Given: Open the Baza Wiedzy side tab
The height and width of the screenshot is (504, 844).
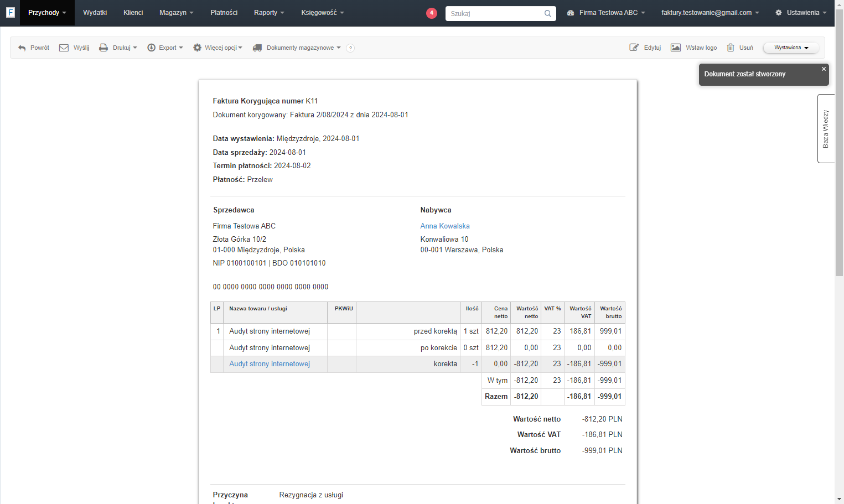Looking at the screenshot, I should point(825,129).
